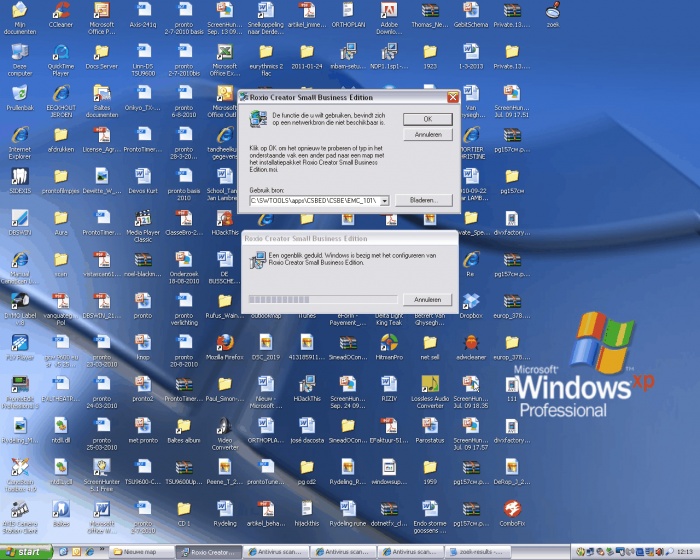
Task: Switch to zoek-results taskbar window
Action: [478, 552]
